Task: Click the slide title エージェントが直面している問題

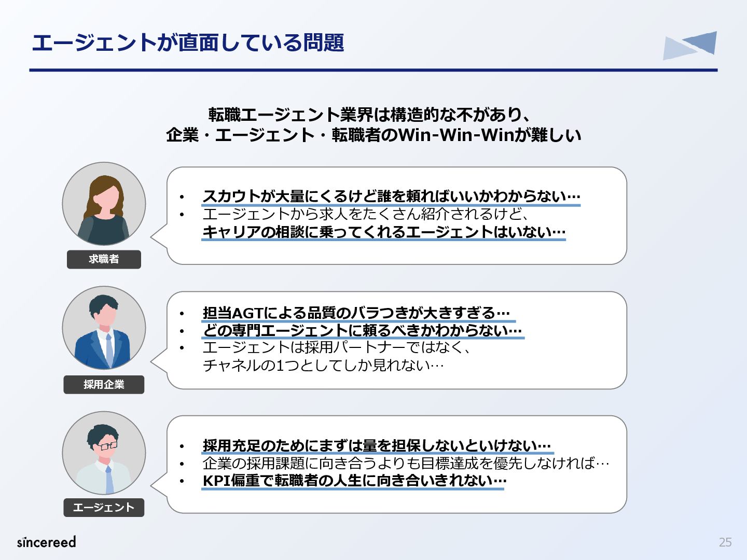Action: (x=188, y=43)
